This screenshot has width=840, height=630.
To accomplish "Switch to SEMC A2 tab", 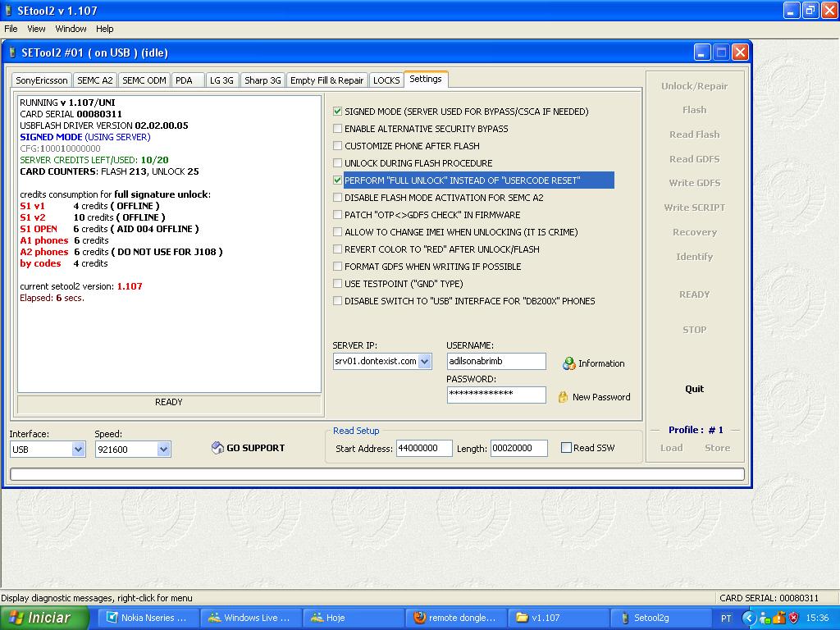I will coord(95,80).
